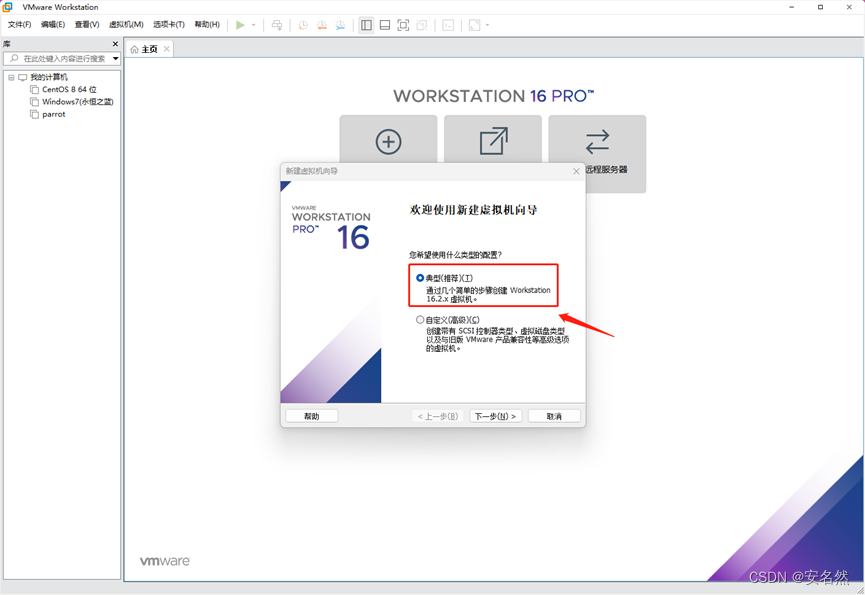This screenshot has width=865, height=595.
Task: Click the connect to remote server tile
Action: point(597,154)
